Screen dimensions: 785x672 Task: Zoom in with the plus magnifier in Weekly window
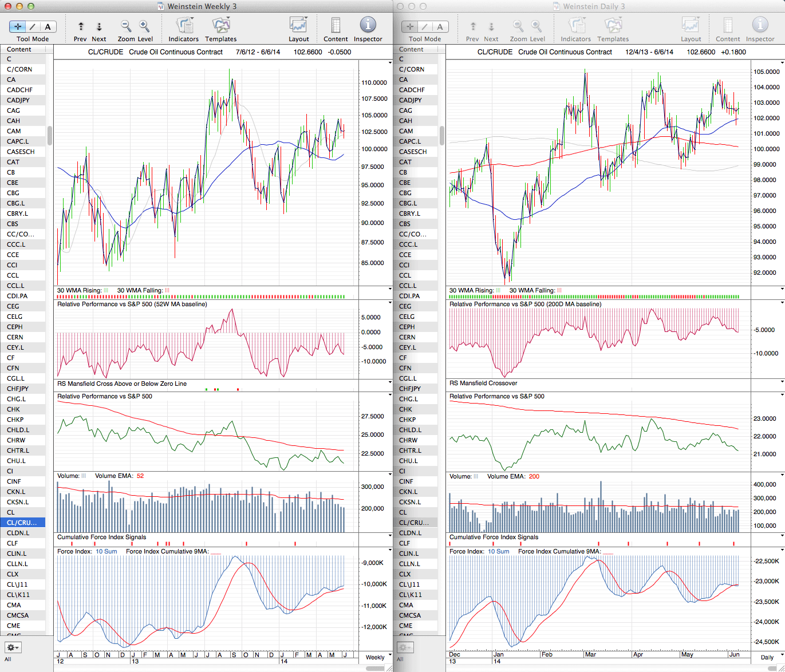(144, 26)
